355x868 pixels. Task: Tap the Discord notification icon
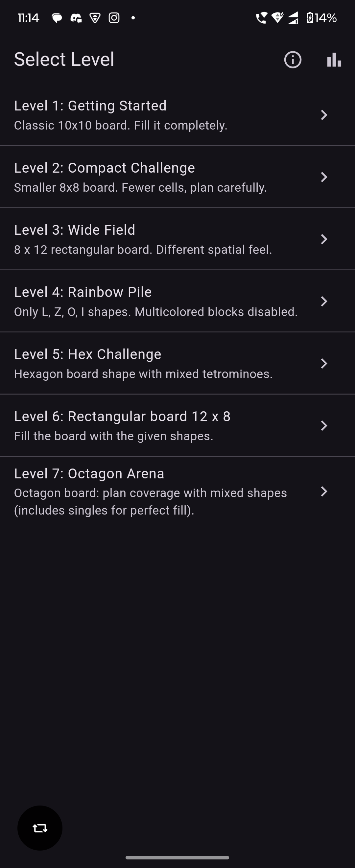76,18
